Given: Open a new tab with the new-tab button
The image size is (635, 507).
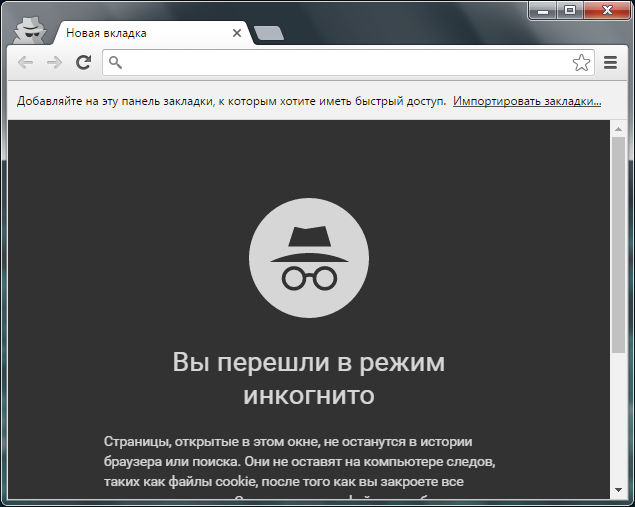Looking at the screenshot, I should 269,33.
